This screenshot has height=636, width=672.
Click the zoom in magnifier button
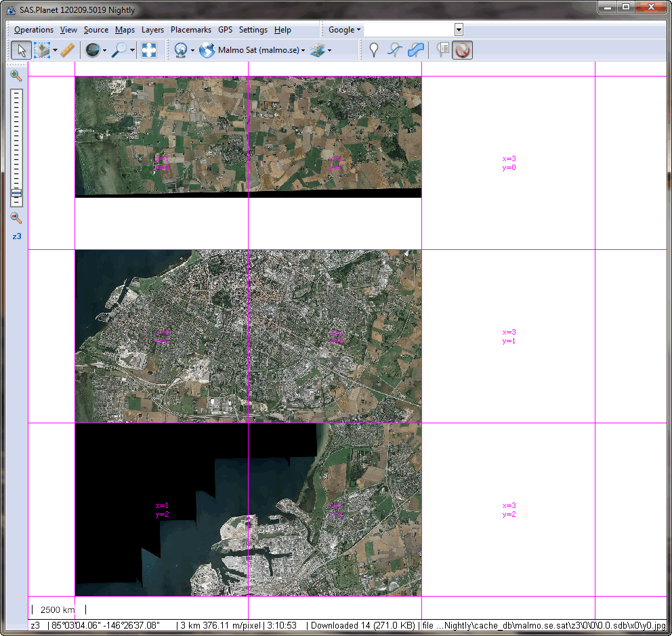click(16, 76)
